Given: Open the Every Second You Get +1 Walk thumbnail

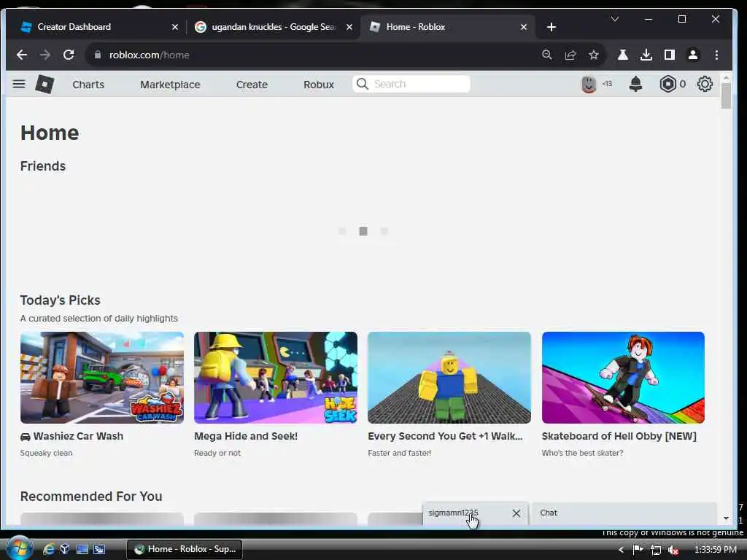Looking at the screenshot, I should [449, 378].
